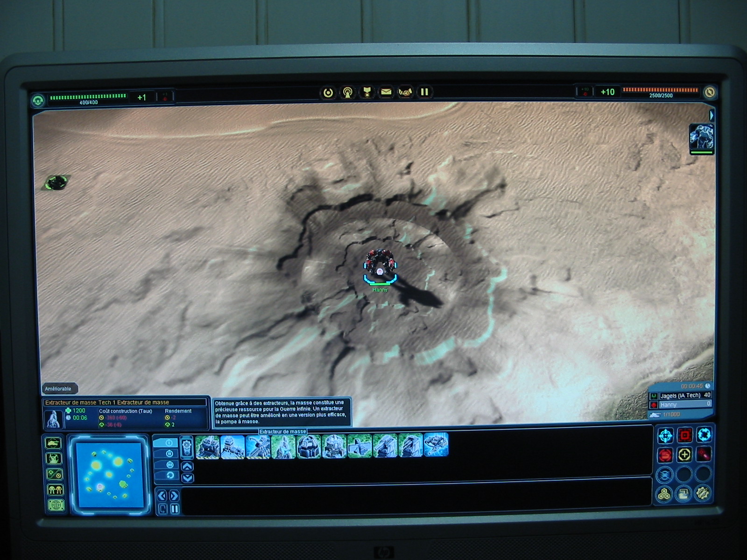Issue the Patrol order
This screenshot has height=560, width=747.
coord(704,435)
